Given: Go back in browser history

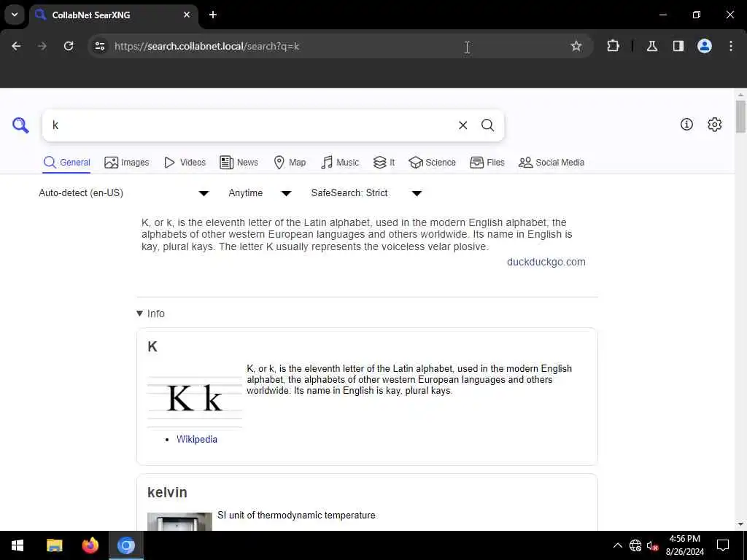Looking at the screenshot, I should tap(16, 46).
